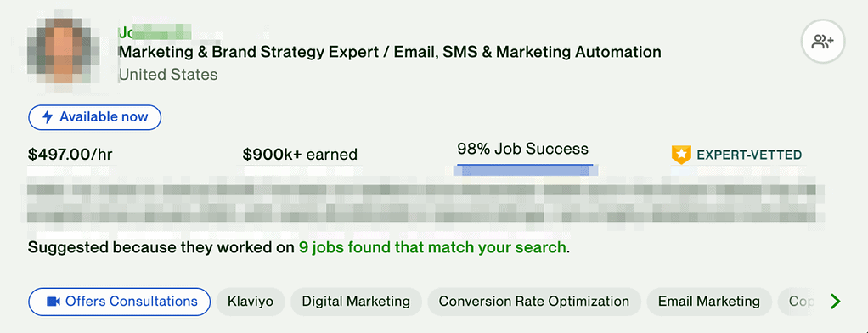Click the gold Expert-Vetted star badge icon
The height and width of the screenshot is (333, 868).
(681, 155)
